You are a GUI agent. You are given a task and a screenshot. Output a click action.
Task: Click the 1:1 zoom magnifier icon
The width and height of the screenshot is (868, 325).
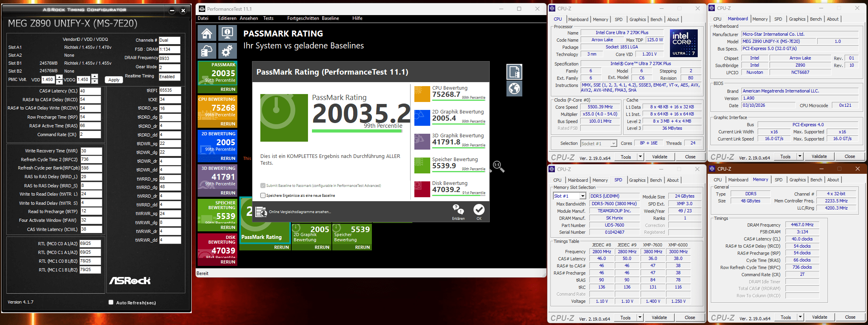click(x=498, y=167)
